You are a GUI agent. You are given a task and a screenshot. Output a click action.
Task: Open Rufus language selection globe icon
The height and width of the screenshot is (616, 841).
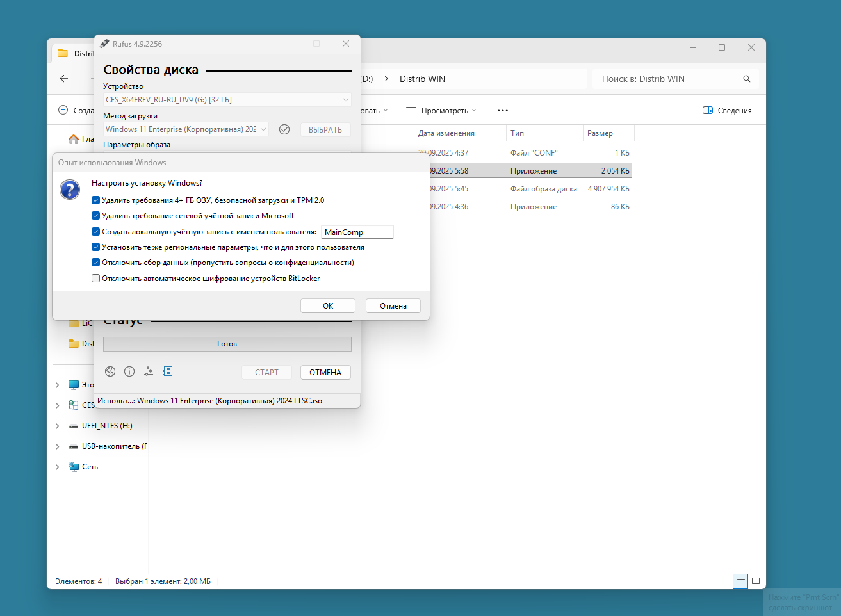pyautogui.click(x=110, y=371)
